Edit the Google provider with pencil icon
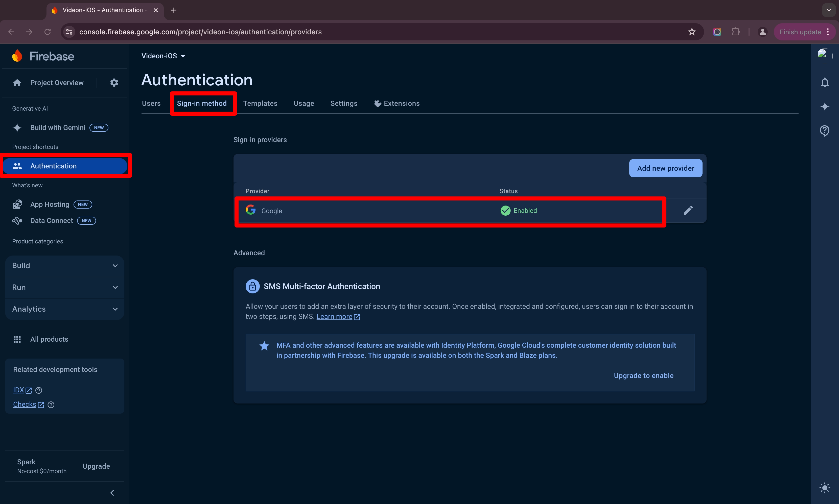This screenshot has width=839, height=504. tap(688, 210)
